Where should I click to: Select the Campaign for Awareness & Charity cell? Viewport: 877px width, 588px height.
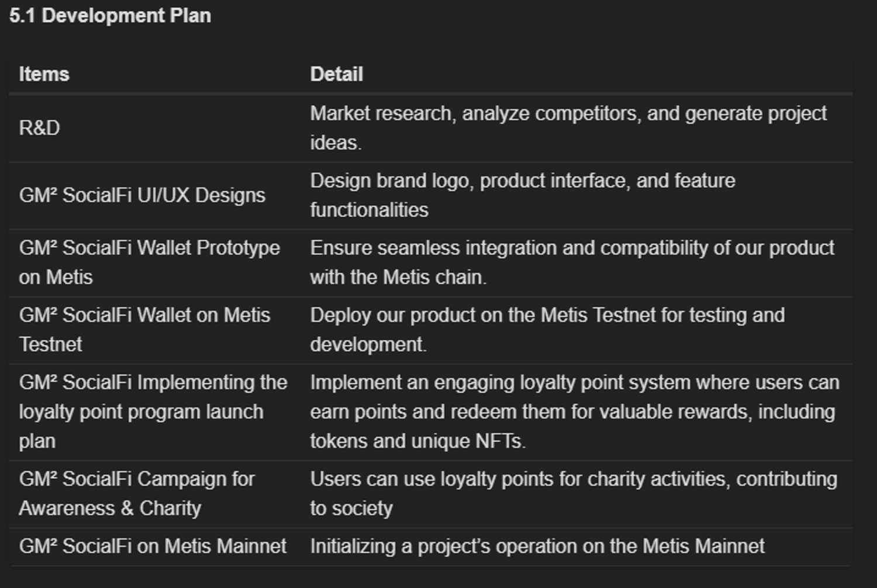(137, 493)
